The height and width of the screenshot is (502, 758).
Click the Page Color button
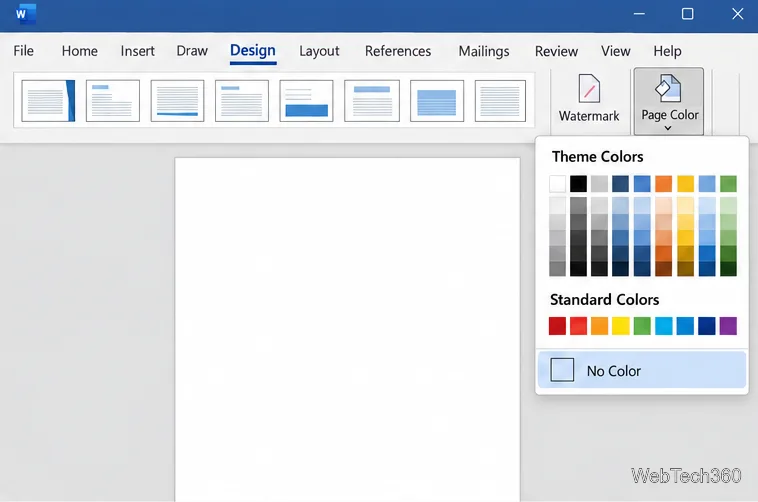click(669, 101)
